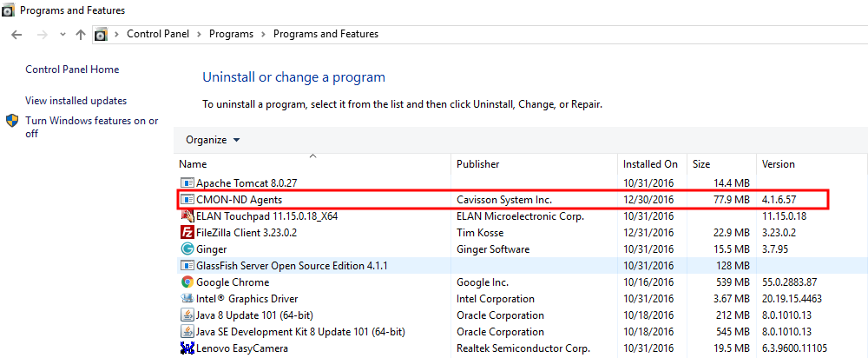Click the 77.9 MB size cell
The image size is (868, 358).
coord(730,200)
